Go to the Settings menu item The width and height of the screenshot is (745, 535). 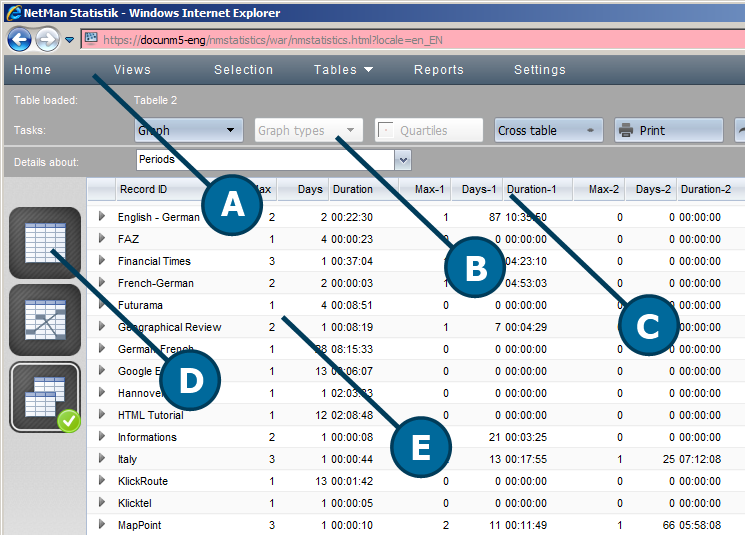coord(540,70)
